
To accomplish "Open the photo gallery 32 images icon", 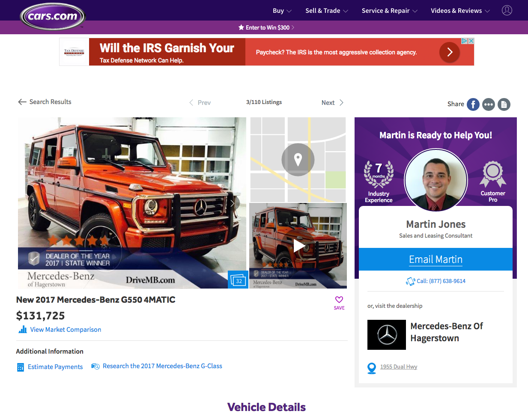I will pos(238,280).
